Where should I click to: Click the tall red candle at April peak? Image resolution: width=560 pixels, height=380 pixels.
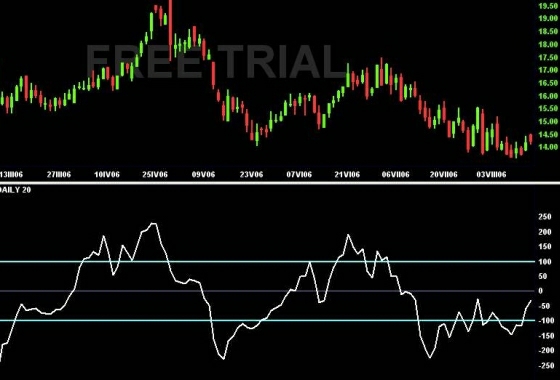click(170, 30)
